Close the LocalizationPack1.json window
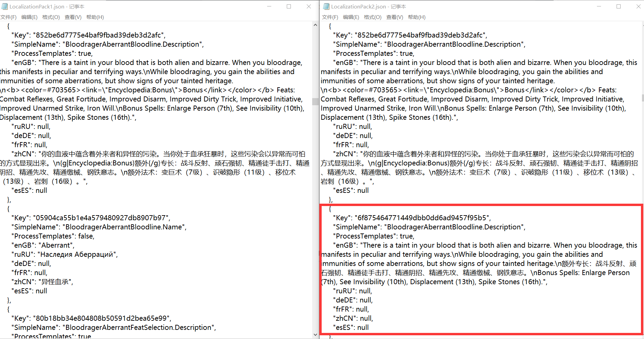Screen dimensions: 644x339 [309, 6]
